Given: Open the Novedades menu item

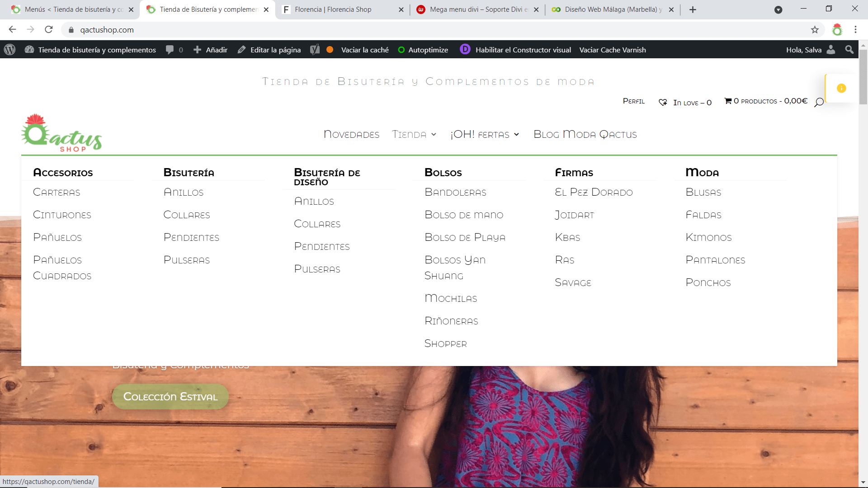Looking at the screenshot, I should pyautogui.click(x=351, y=134).
